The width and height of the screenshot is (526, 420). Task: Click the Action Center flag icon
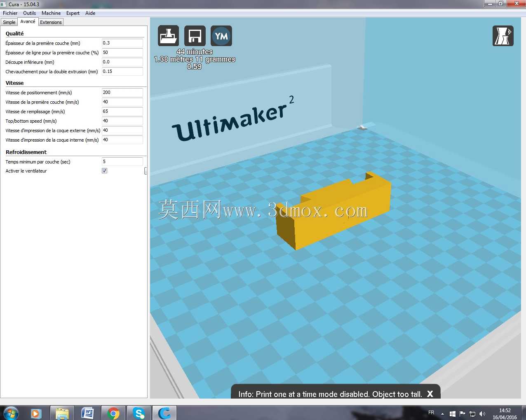coord(463,414)
